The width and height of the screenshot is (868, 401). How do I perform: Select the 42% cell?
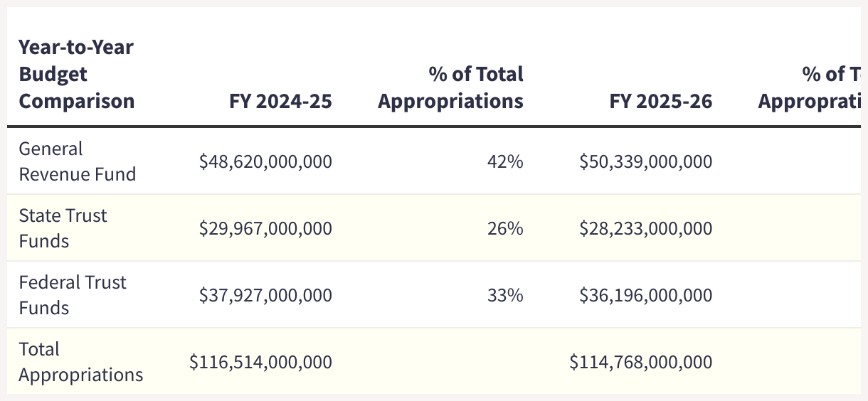coord(505,162)
